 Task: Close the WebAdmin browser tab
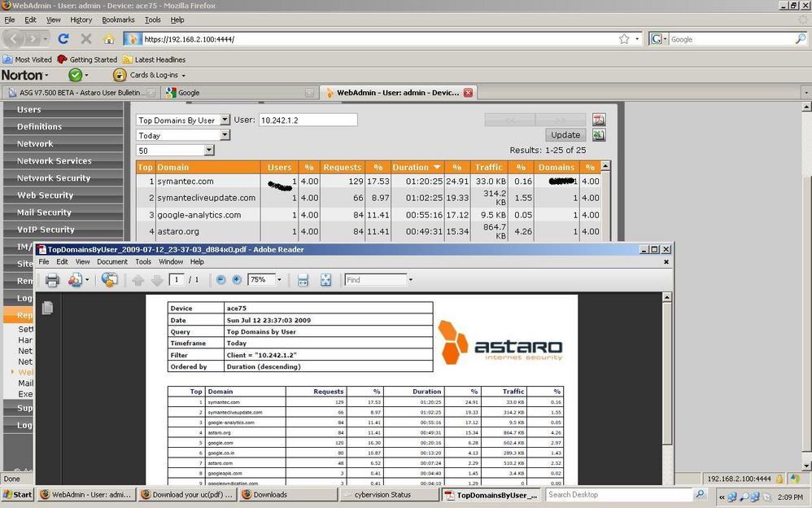click(468, 93)
